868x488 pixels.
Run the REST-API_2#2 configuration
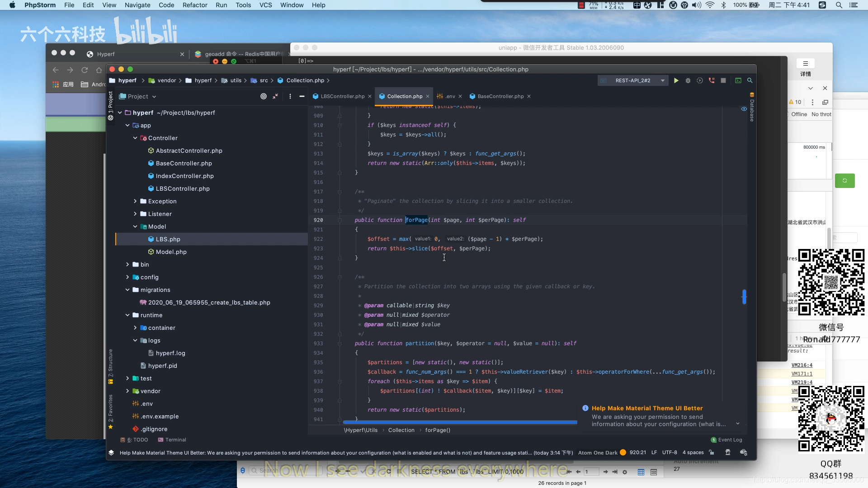point(676,80)
